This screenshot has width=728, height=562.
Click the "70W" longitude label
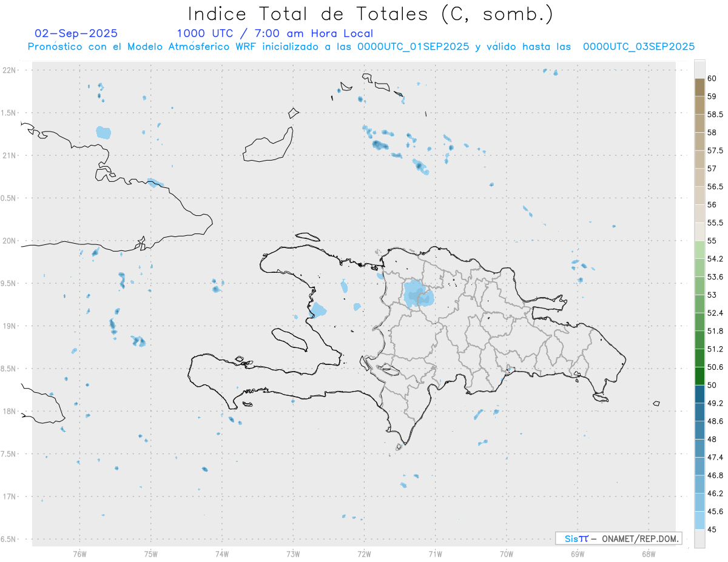(x=507, y=554)
